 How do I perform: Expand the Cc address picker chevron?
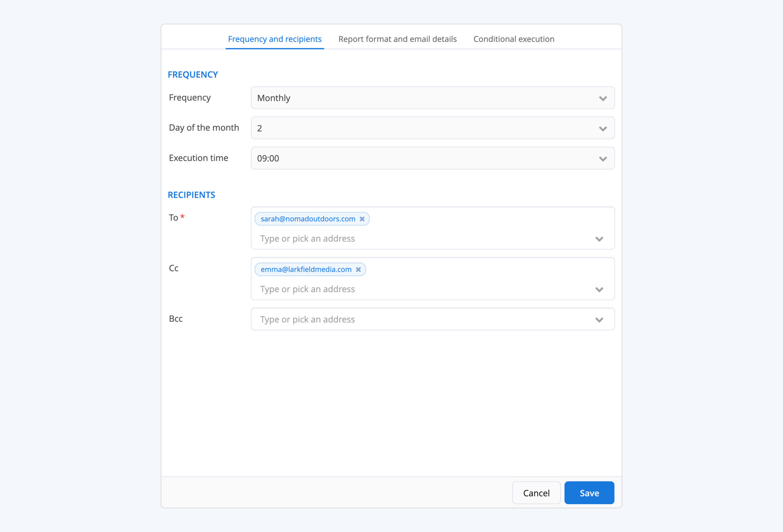pyautogui.click(x=599, y=290)
